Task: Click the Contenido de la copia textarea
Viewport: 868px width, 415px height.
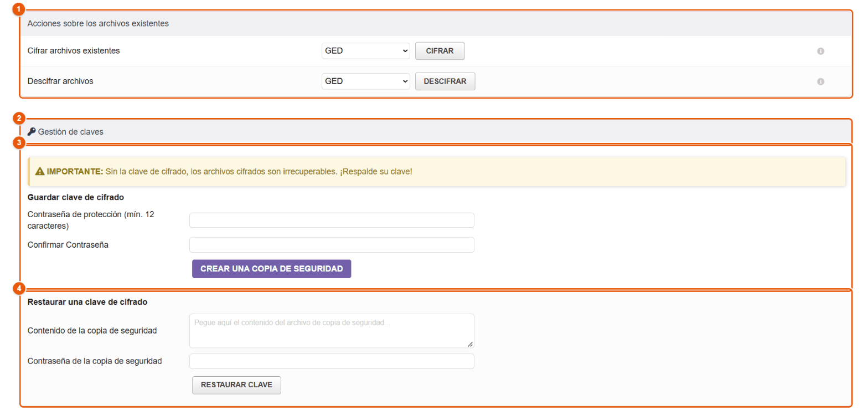Action: (332, 331)
